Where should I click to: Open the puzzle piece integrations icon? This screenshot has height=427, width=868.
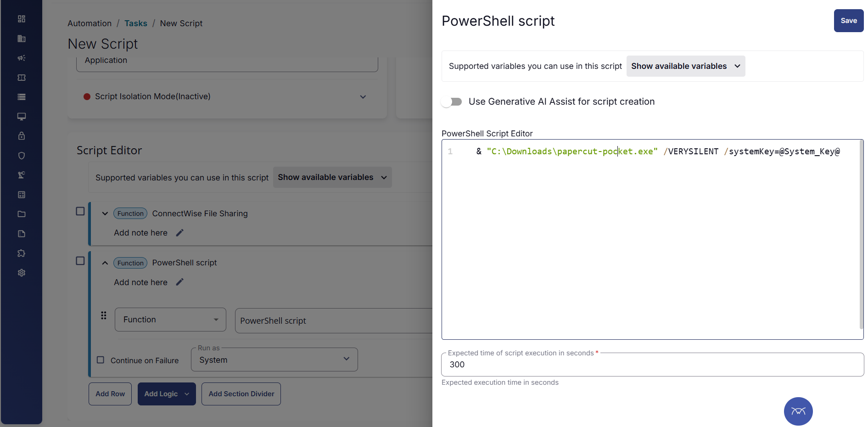tap(22, 253)
